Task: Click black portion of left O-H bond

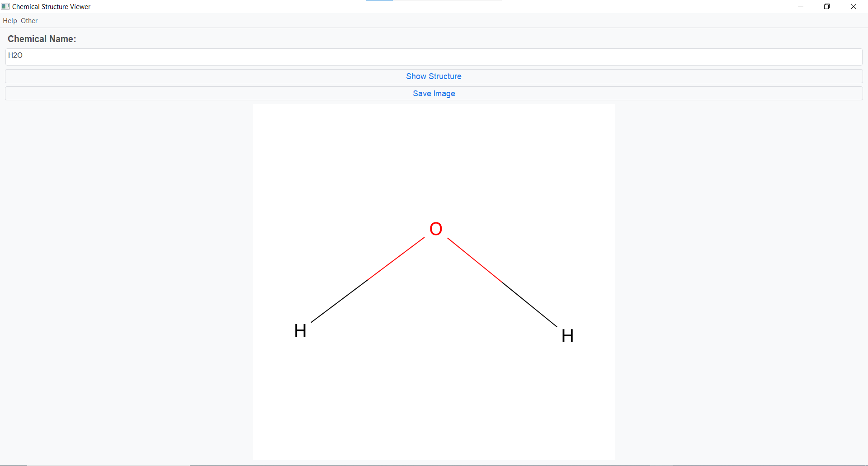Action: 339,301
